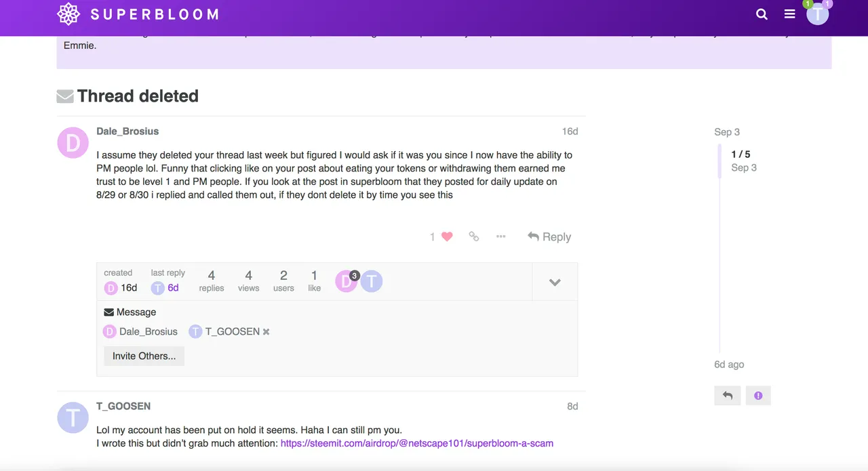
Task: Click T_GOOSEN participant name in Message list
Action: (x=233, y=331)
